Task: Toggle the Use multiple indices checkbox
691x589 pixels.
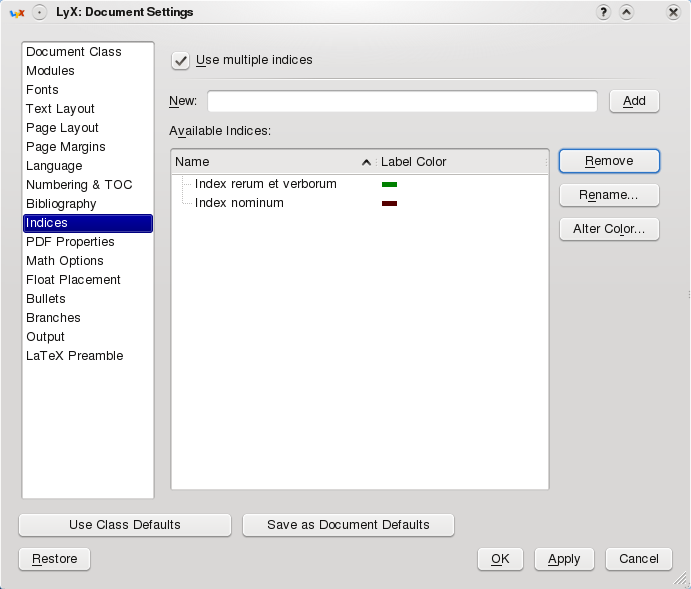Action: coord(181,60)
